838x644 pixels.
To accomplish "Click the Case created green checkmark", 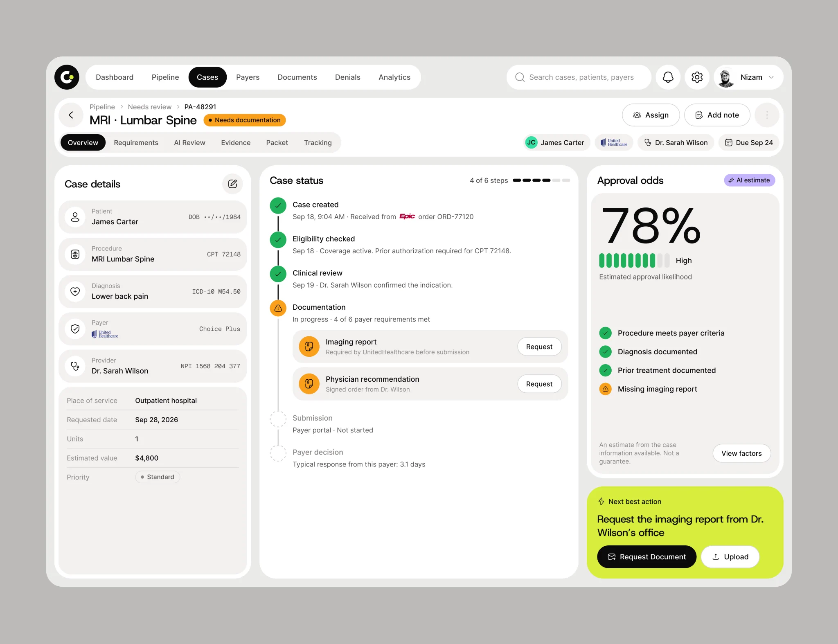I will pyautogui.click(x=278, y=205).
